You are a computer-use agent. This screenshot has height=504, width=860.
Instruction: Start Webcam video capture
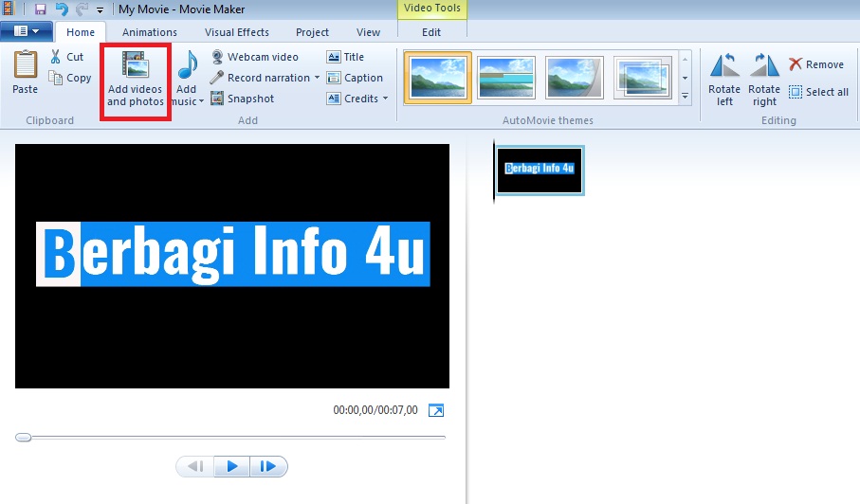click(254, 57)
